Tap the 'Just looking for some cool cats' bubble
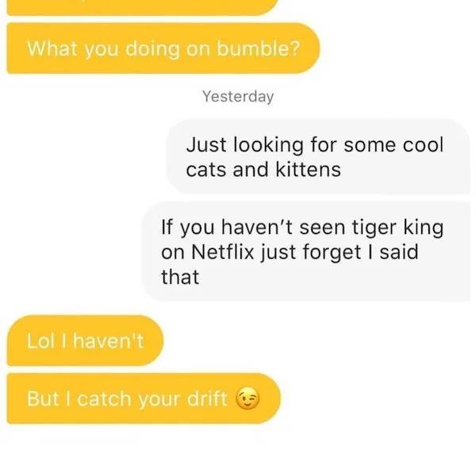 pos(318,156)
